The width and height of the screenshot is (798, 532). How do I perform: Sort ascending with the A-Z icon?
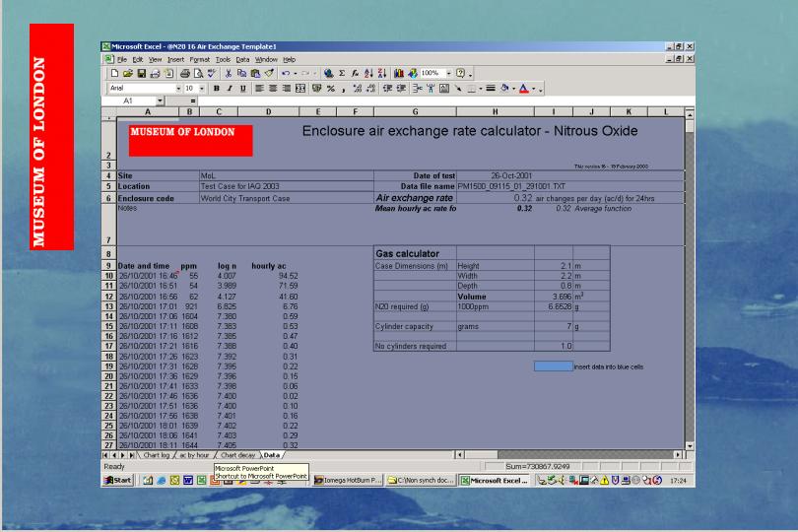(x=369, y=74)
